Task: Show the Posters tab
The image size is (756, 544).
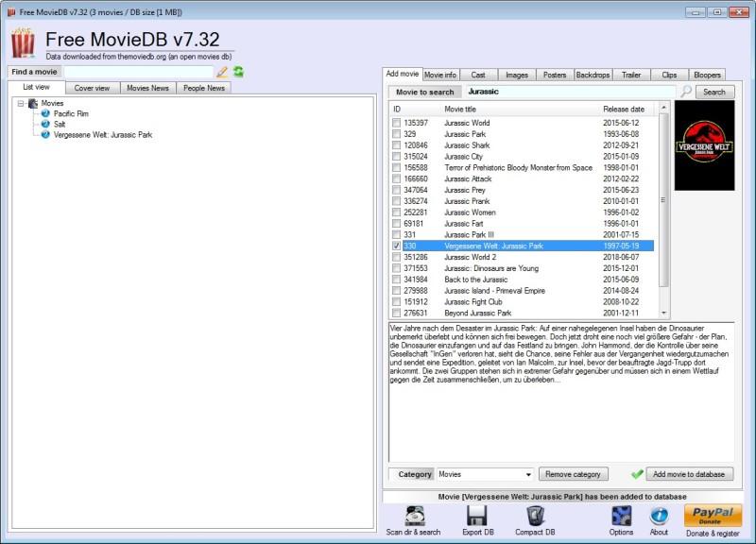Action: 555,75
